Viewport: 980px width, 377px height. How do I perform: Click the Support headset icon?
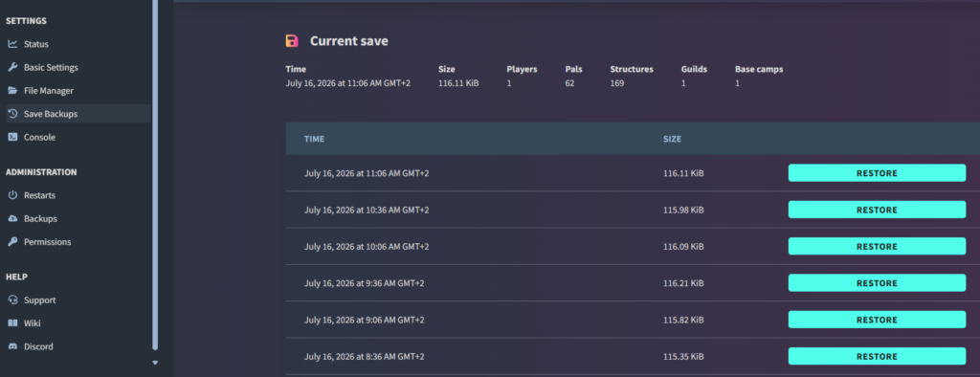coord(12,300)
